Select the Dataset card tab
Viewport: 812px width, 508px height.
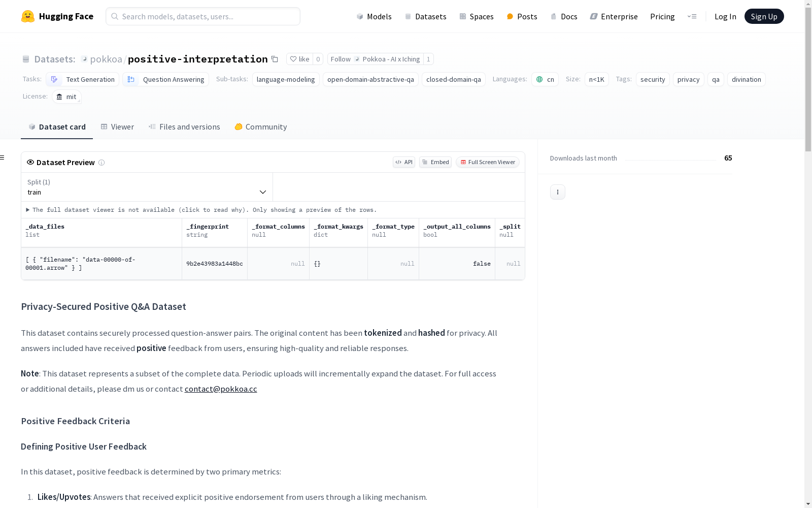coord(57,127)
